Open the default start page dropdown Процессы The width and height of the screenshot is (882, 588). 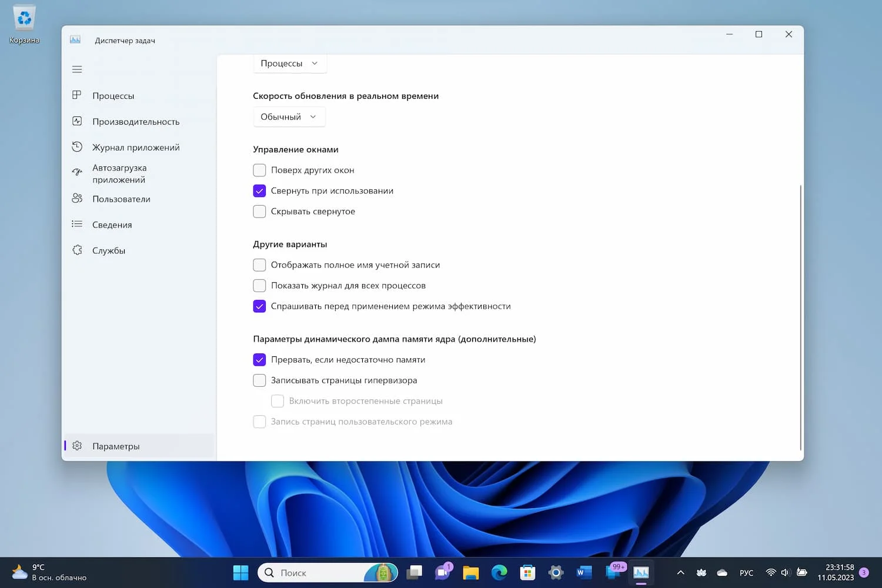[x=289, y=63]
